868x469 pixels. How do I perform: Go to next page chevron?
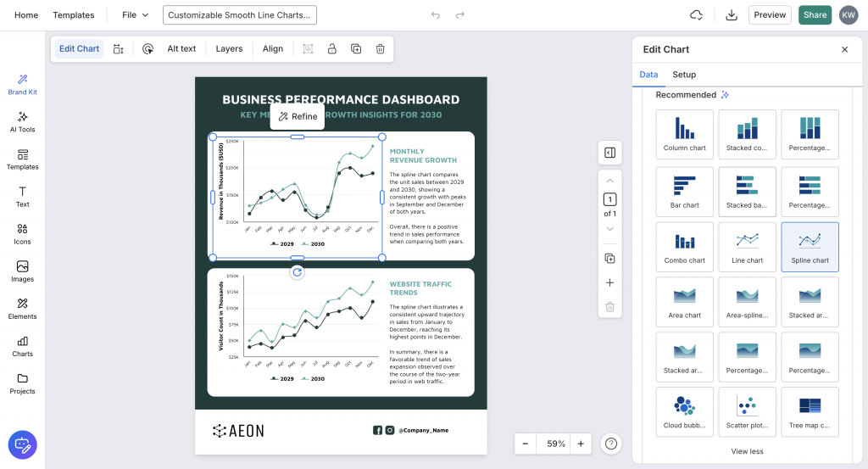(609, 229)
